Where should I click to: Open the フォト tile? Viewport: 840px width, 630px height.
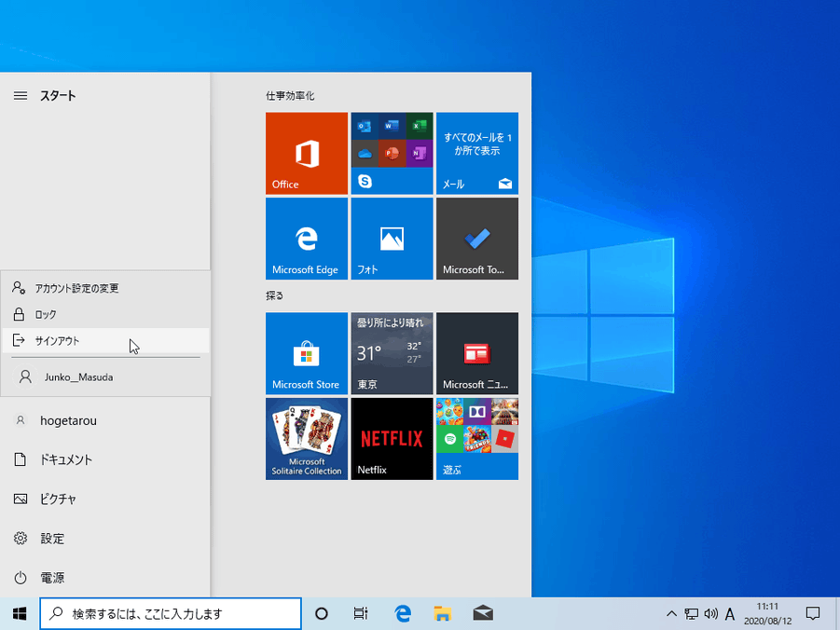point(392,239)
